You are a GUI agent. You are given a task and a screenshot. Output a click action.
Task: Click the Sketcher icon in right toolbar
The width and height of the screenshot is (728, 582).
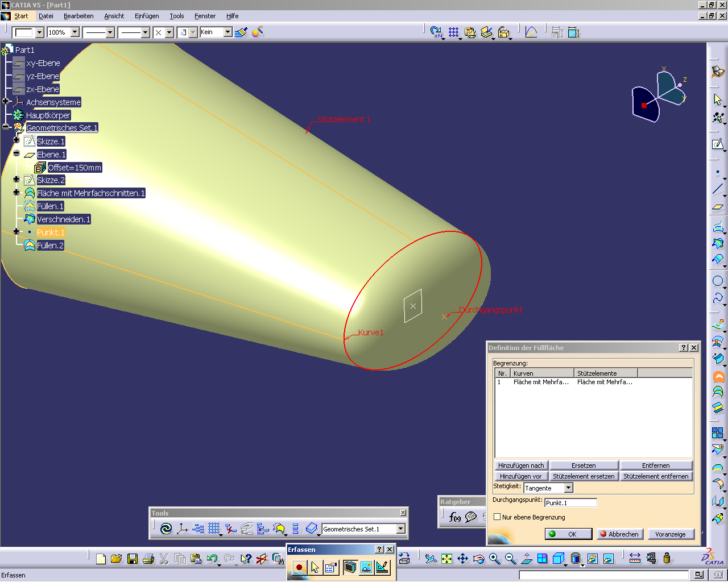click(718, 144)
